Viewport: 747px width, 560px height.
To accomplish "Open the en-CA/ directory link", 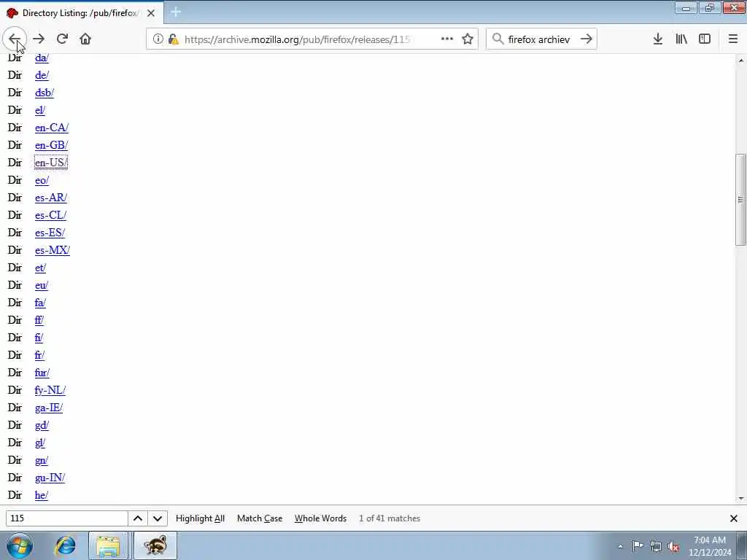I will 52,128.
